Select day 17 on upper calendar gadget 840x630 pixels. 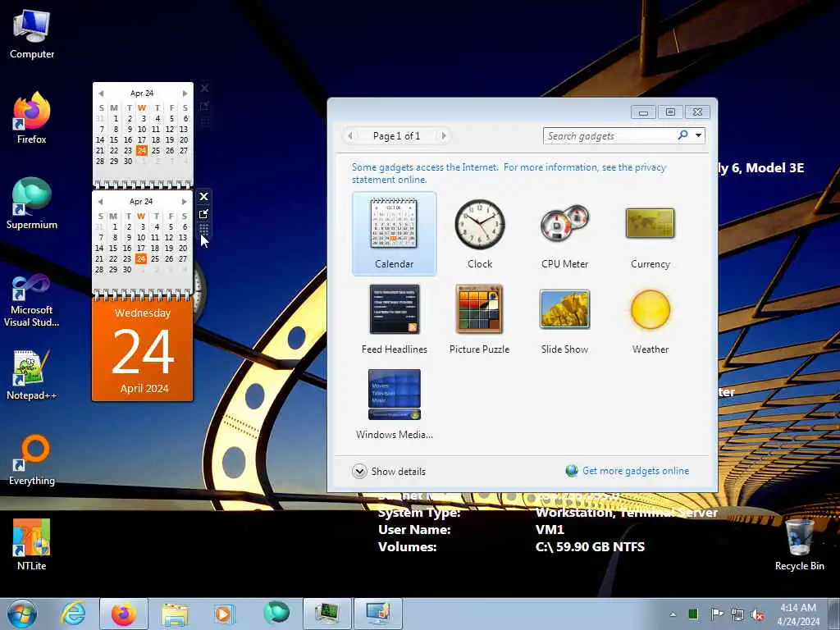click(x=142, y=139)
